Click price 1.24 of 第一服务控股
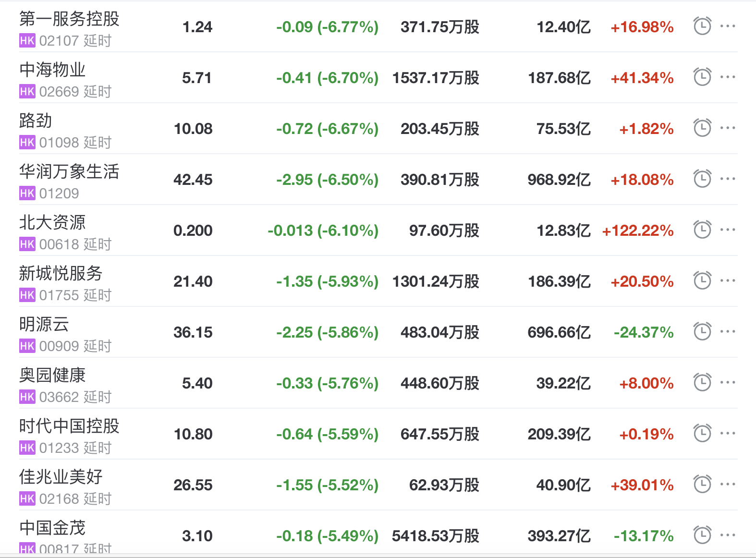Screen dimensions: 756x558 [197, 27]
